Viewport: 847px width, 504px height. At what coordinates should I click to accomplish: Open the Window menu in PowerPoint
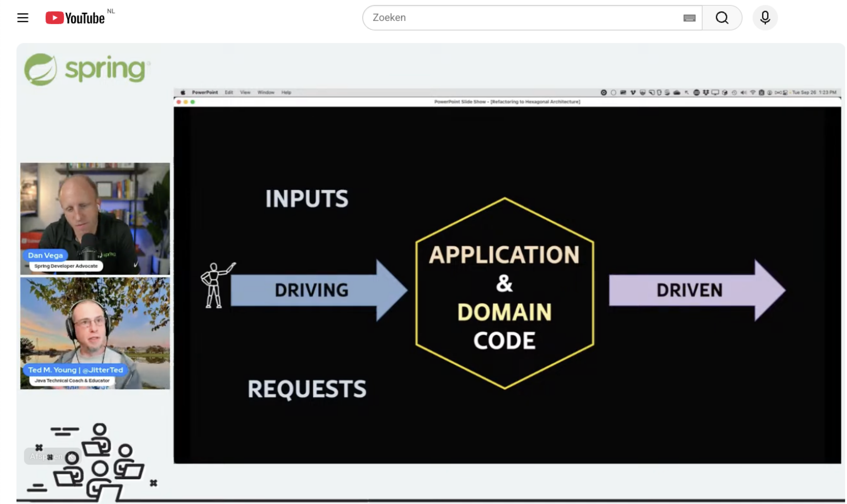click(x=266, y=92)
